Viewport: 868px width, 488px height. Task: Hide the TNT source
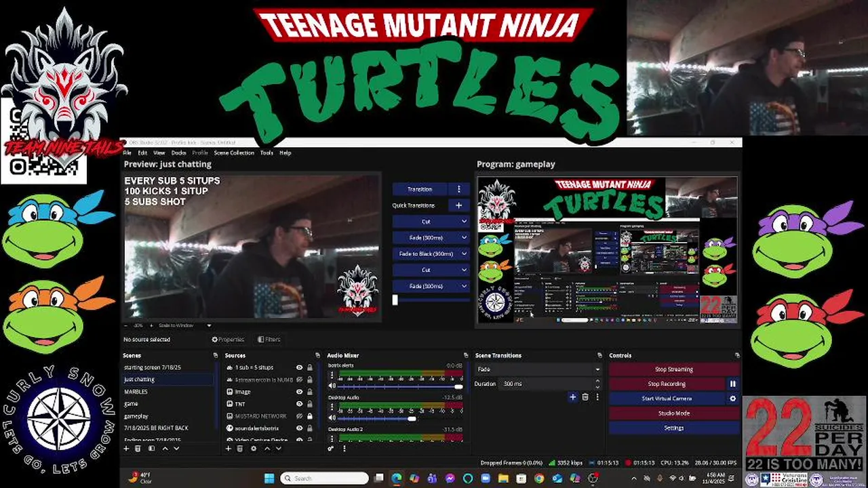pos(299,404)
